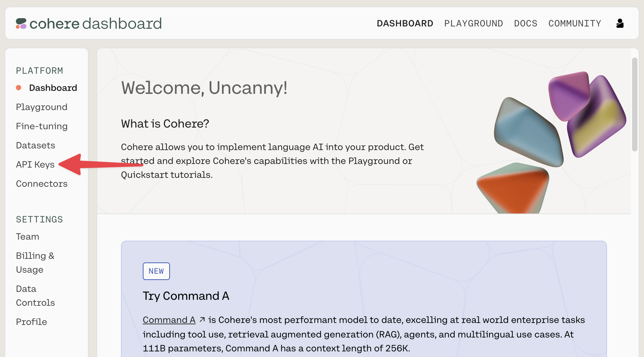Navigate to Fine-tuning in the sidebar
Screen dimensions: 644x357
point(42,126)
